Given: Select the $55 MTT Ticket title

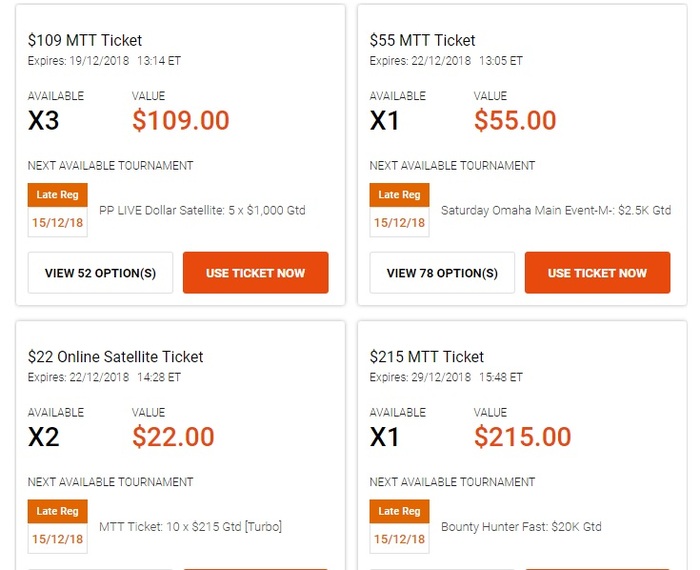Looking at the screenshot, I should tap(422, 41).
